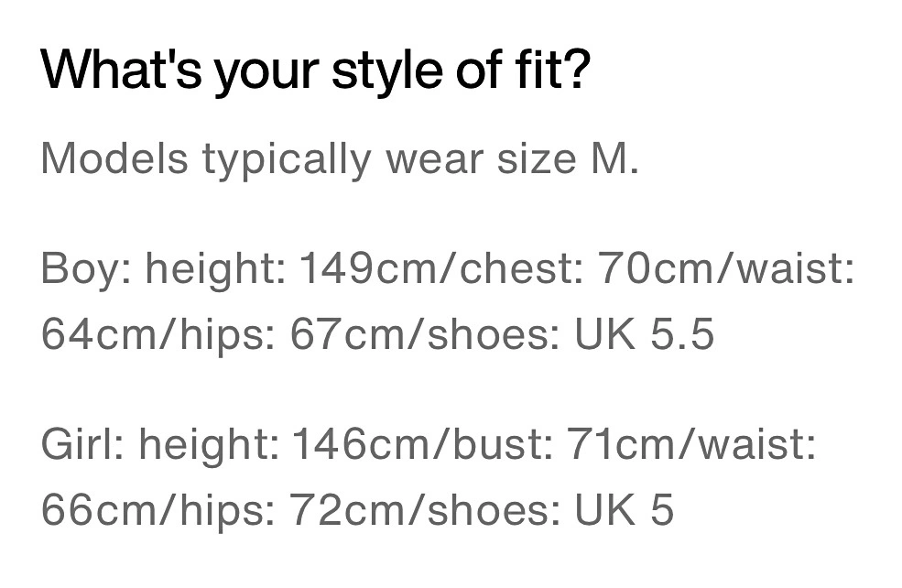Viewport: 902px width, 588px height.
Task: Click the word "style" in the heading
Action: tap(387, 72)
